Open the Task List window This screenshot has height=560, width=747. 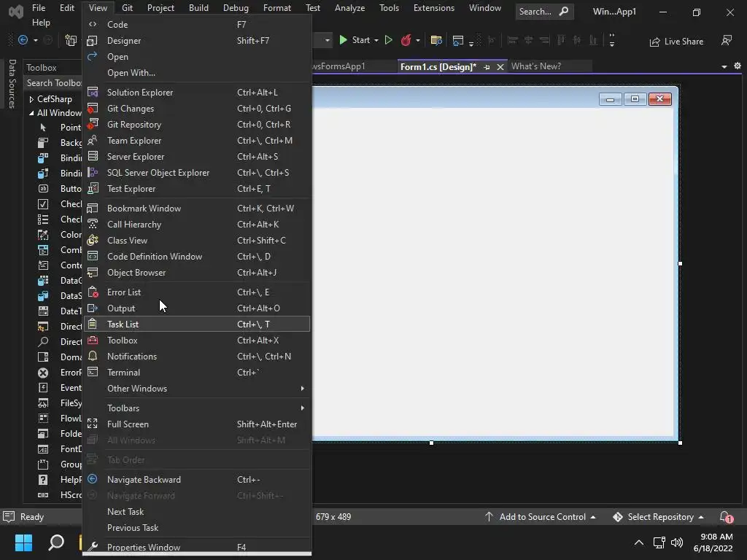(197, 324)
